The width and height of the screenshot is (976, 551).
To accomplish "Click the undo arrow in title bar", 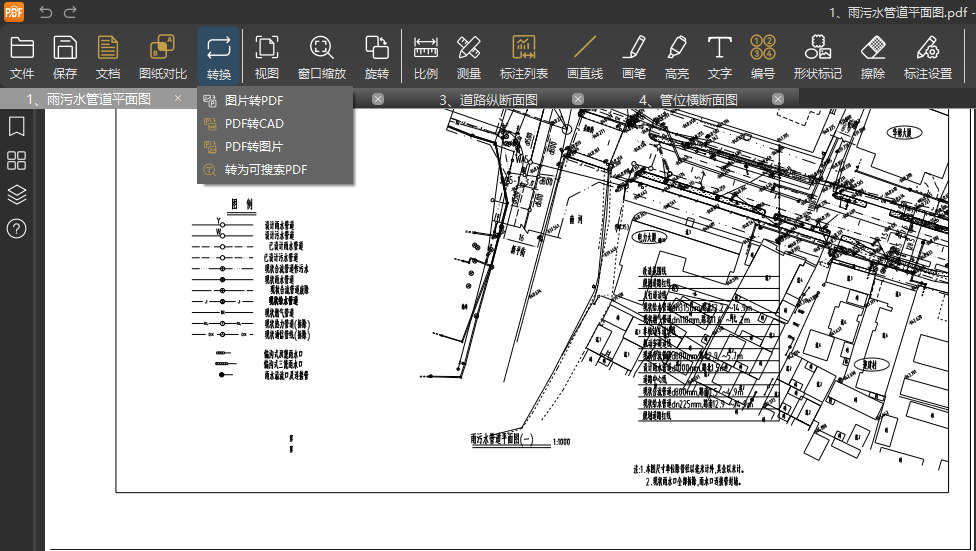I will tap(46, 12).
